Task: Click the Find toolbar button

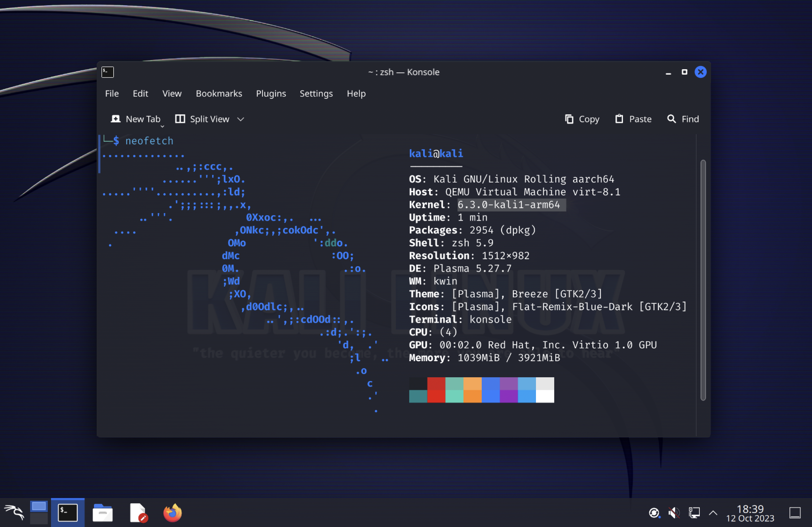Action: point(683,119)
